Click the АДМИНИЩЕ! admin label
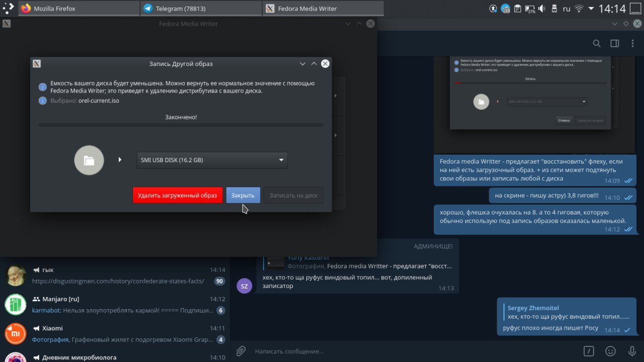The height and width of the screenshot is (362, 644). click(433, 246)
